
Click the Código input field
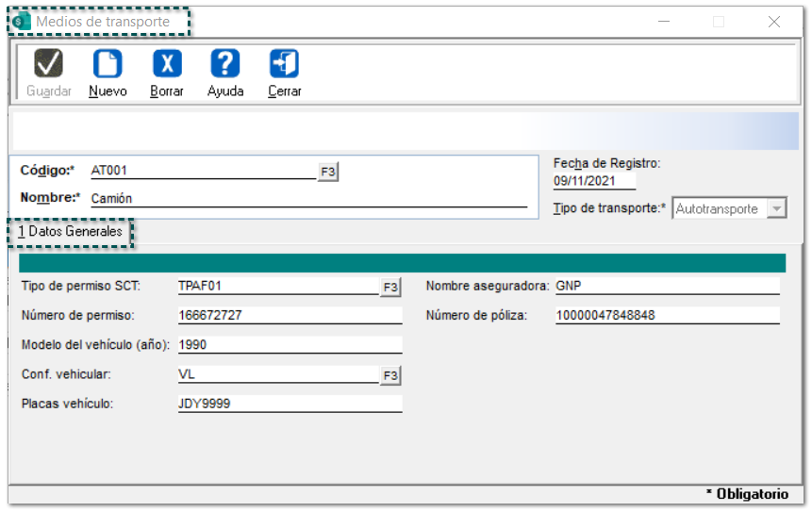(x=202, y=171)
